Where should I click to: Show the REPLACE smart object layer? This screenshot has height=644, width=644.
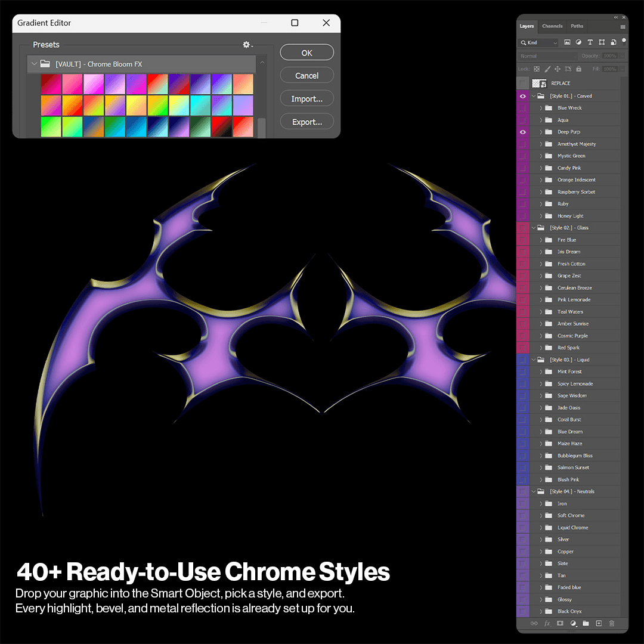(x=523, y=83)
